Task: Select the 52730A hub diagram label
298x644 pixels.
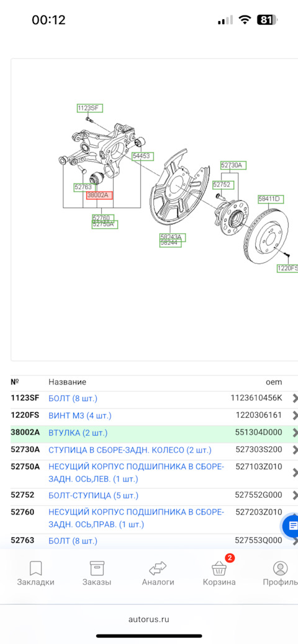Action: [x=233, y=165]
